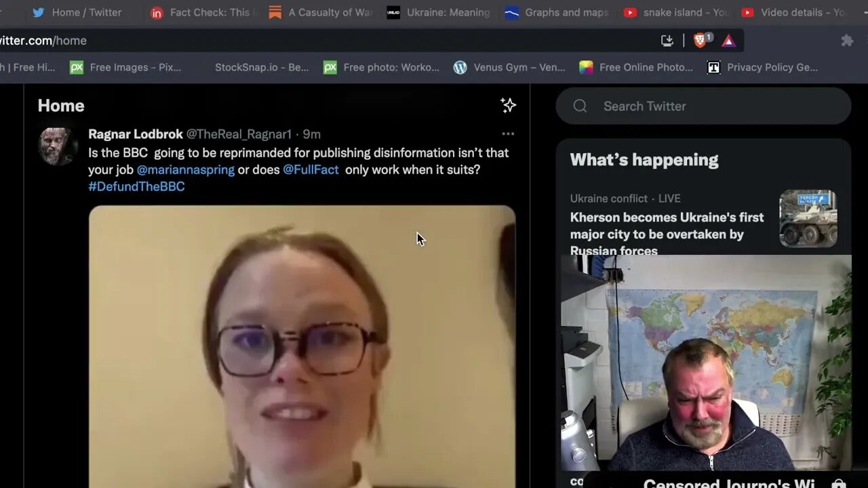Open the extensions puzzle icon
The image size is (868, 488).
pos(847,41)
